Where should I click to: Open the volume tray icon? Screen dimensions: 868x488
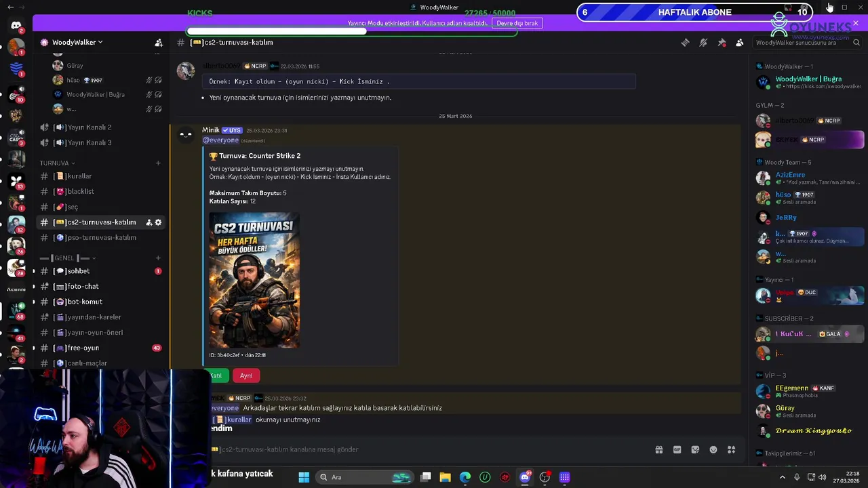pos(822,477)
